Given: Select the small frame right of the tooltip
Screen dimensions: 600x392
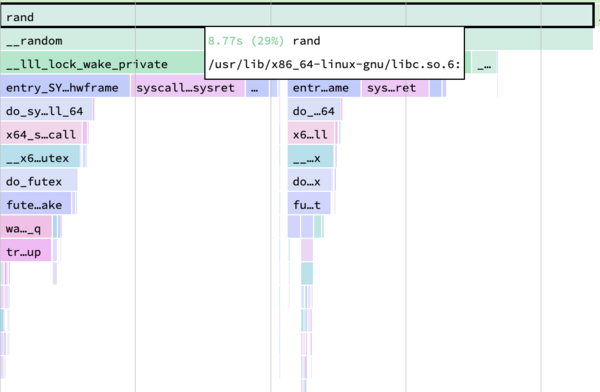Looking at the screenshot, I should click(484, 63).
